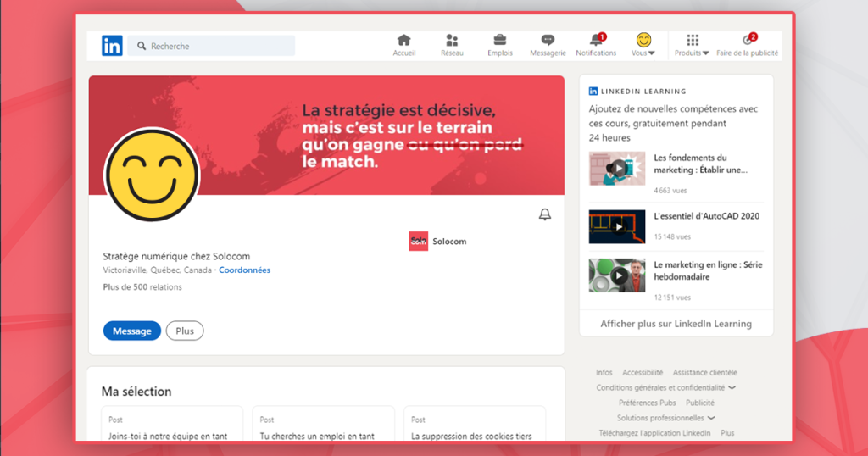Click 15 148 vues view count

point(672,236)
